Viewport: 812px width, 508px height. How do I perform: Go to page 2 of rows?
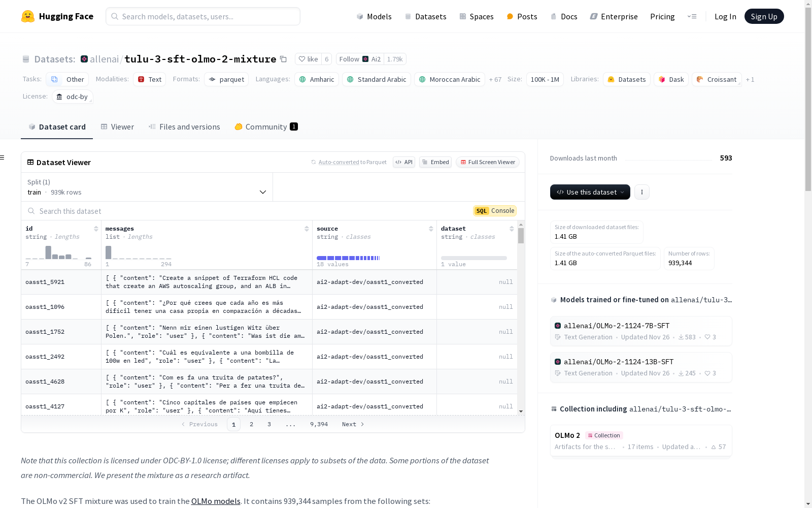coord(251,424)
